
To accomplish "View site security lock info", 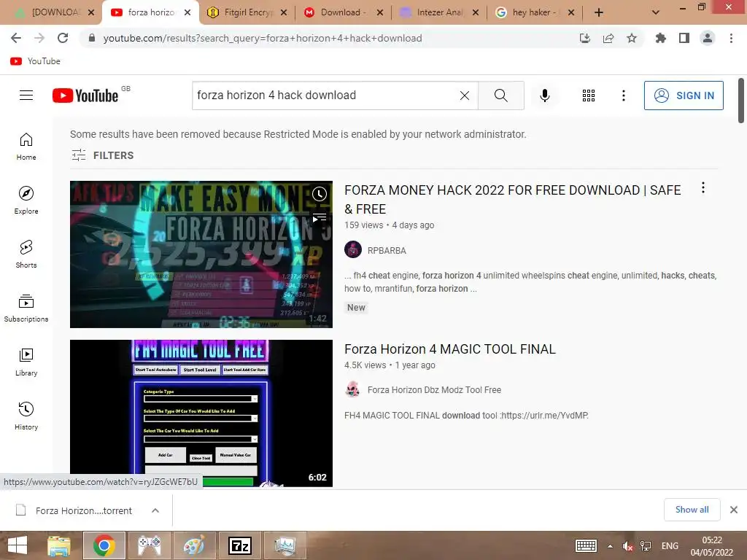I will click(x=92, y=38).
